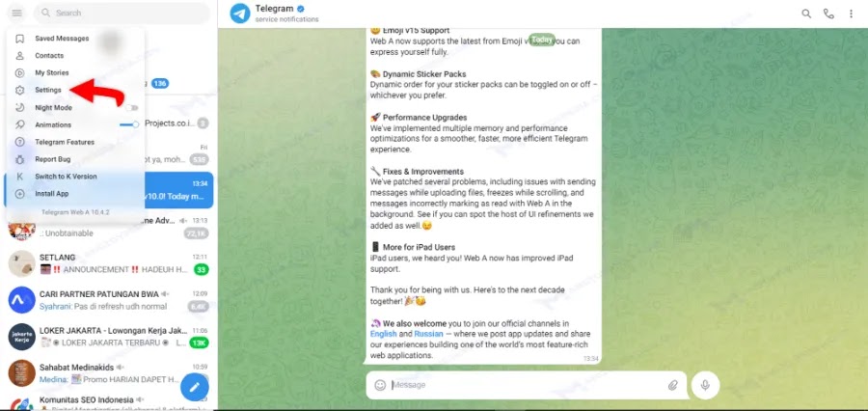Record voice message with microphone button
Image resolution: width=868 pixels, height=411 pixels.
(x=705, y=385)
